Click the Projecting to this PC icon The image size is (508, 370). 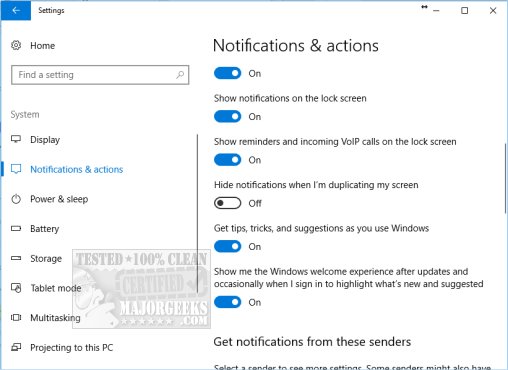pyautogui.click(x=16, y=347)
